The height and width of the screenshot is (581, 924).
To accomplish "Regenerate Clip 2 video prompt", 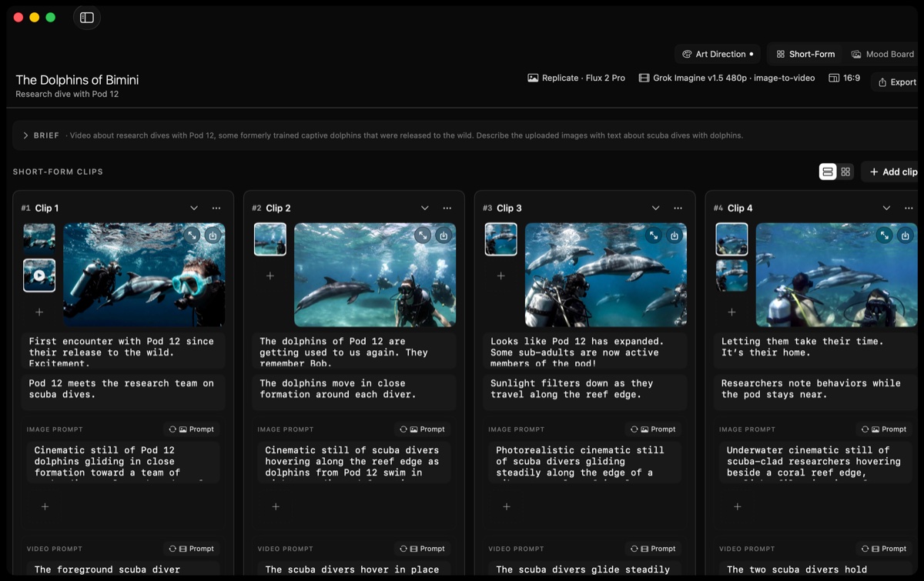I will [x=423, y=549].
